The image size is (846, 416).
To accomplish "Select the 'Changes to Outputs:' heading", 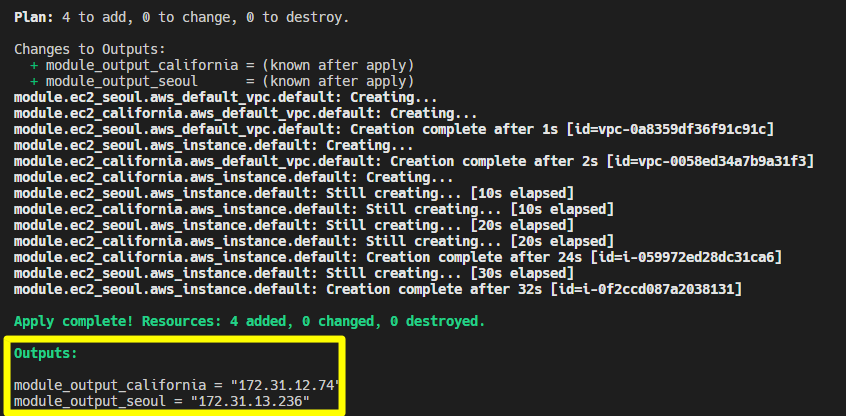I will coord(90,49).
